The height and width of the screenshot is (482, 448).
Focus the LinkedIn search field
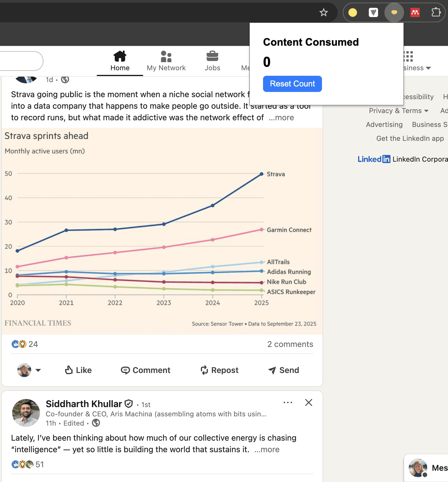[x=21, y=61]
